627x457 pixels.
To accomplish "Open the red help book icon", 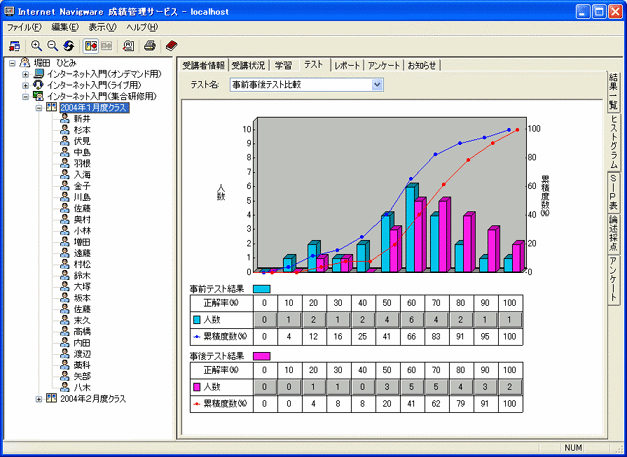I will pos(172,46).
